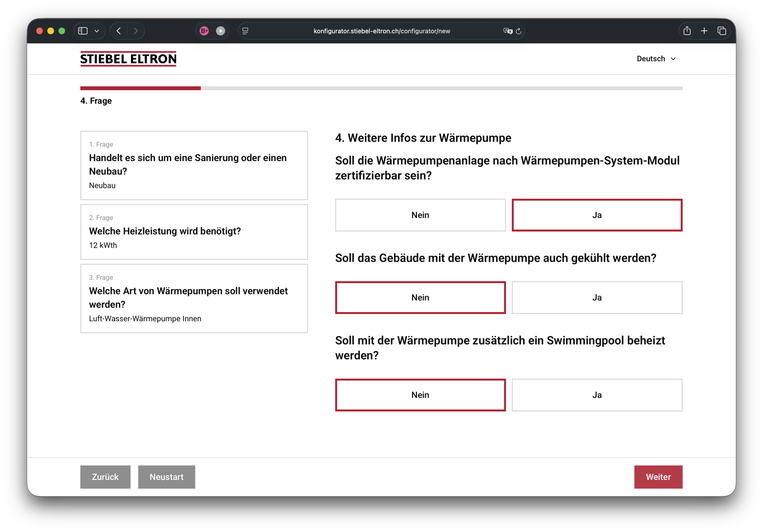Click the Safari sidebar toggle icon
This screenshot has height=532, width=763.
coord(83,31)
